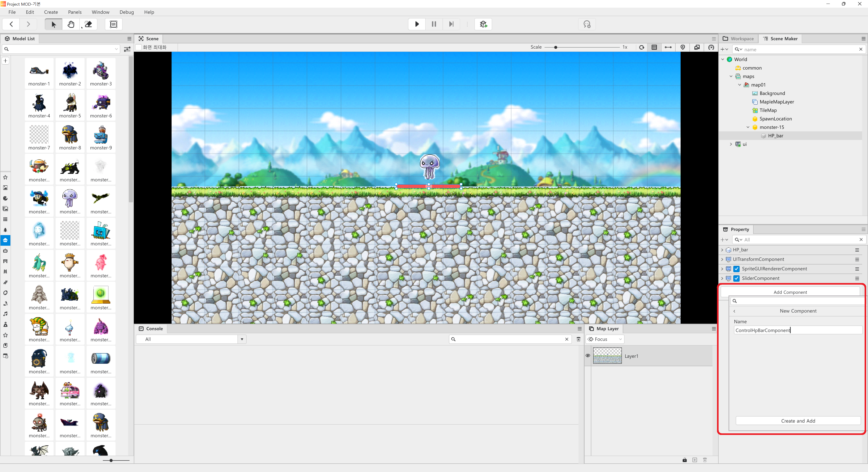Viewport: 868px width, 472px height.
Task: Open the Model List search dropdown arrow
Action: [x=116, y=49]
